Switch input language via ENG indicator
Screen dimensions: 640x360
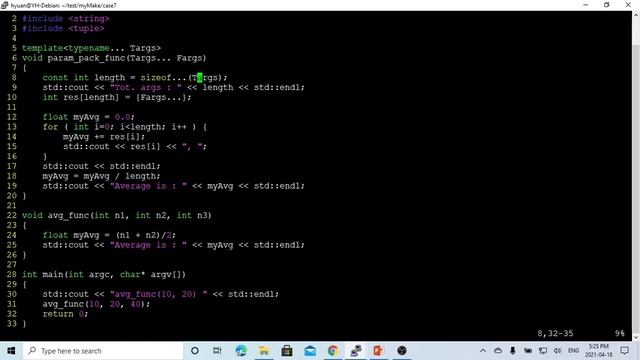573,351
